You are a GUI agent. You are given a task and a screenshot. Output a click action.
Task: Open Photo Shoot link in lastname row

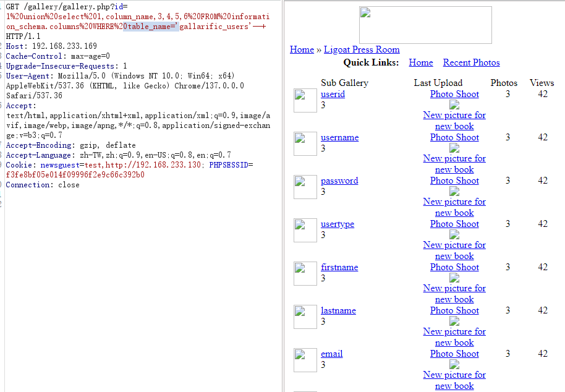point(454,310)
